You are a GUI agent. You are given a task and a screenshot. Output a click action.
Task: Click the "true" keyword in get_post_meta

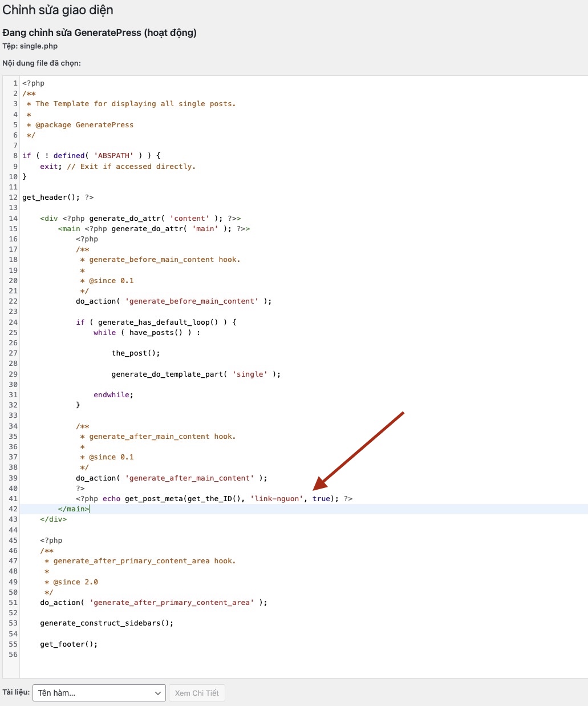tap(321, 499)
